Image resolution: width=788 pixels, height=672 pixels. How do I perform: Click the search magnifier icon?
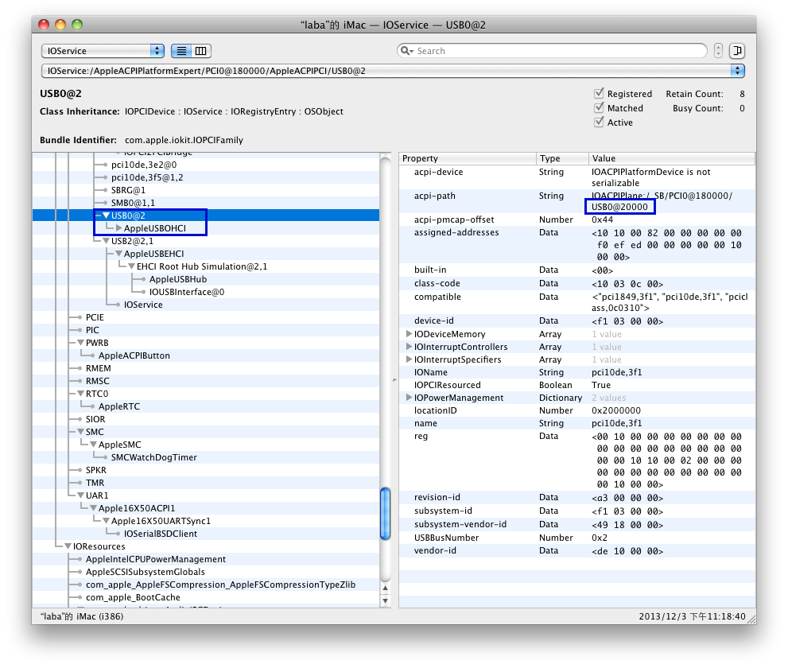coord(406,51)
